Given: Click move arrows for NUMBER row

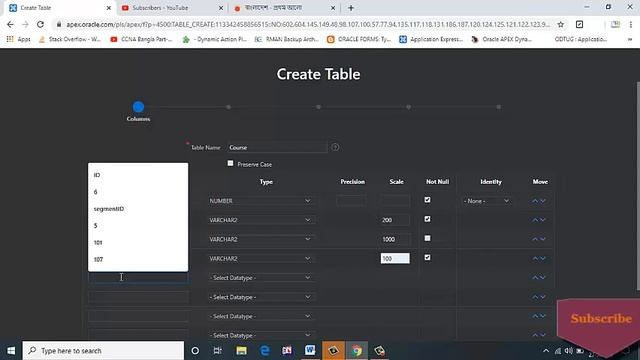Looking at the screenshot, I should click(x=539, y=201).
